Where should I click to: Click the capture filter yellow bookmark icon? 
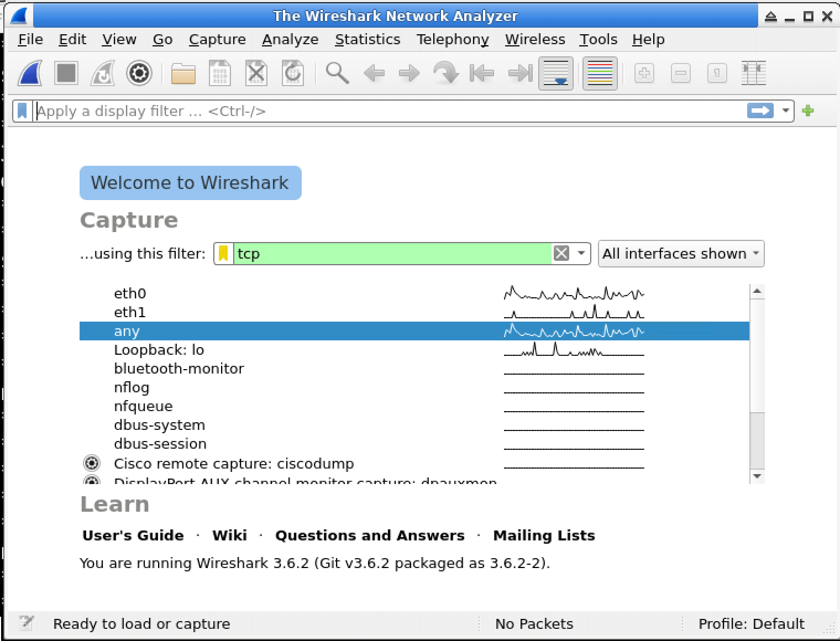point(223,254)
